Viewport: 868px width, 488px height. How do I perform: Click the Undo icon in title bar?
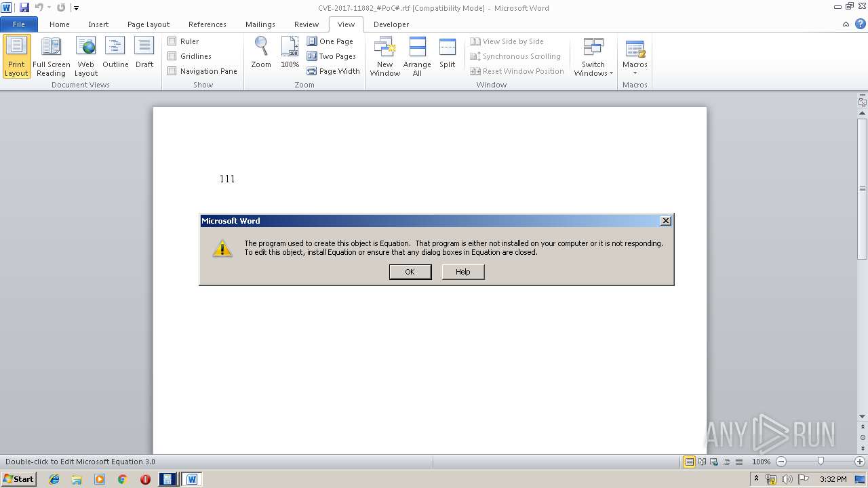tap(39, 7)
